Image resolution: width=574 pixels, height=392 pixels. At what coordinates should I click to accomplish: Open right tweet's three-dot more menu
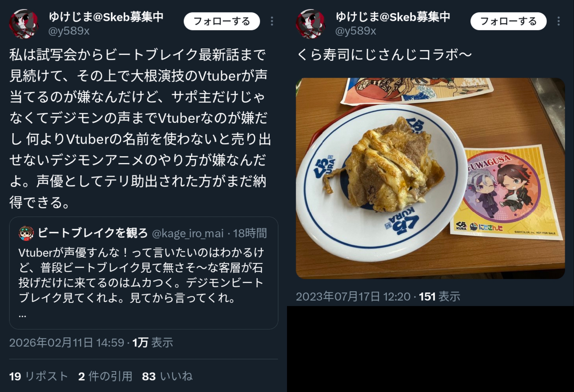point(559,21)
